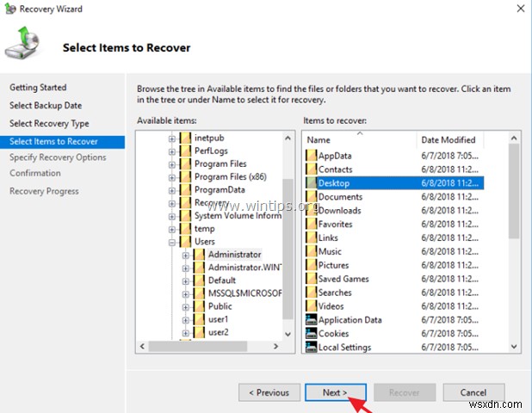Sort by the Name column header
Image resolution: width=532 pixels, height=413 pixels.
click(x=360, y=139)
